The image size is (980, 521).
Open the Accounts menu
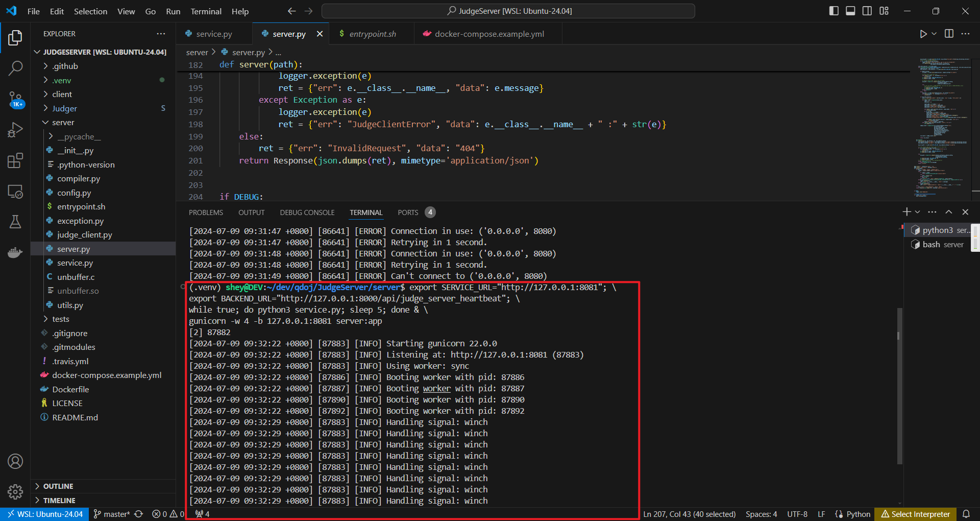[15, 461]
